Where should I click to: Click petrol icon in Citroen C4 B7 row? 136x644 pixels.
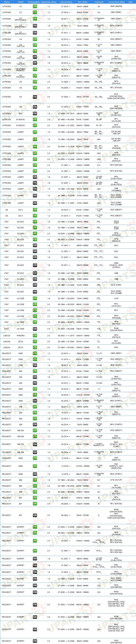[35, 39]
